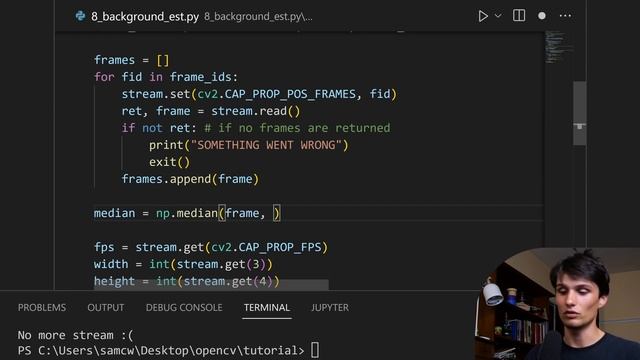Click 'No more stream :(' terminal output
Viewport: 640px width, 360px height.
pyautogui.click(x=76, y=336)
